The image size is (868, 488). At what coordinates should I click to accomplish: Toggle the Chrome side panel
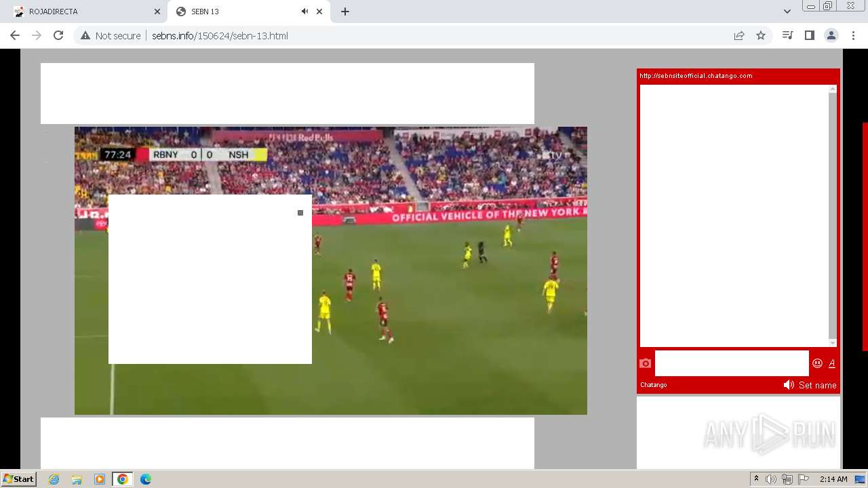click(809, 35)
